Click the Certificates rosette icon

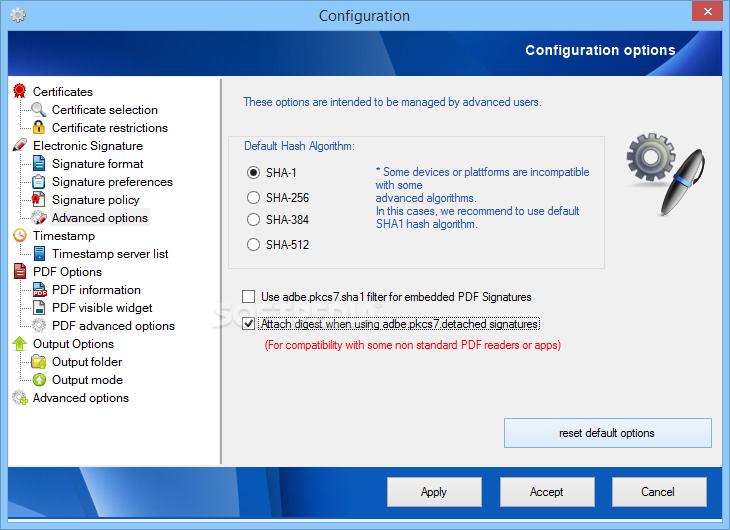(20, 91)
